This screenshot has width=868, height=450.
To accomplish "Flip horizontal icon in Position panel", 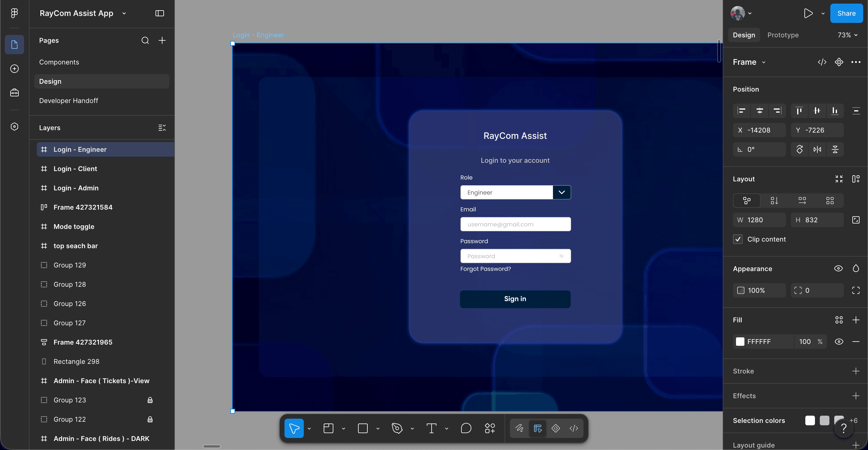I will click(x=817, y=149).
